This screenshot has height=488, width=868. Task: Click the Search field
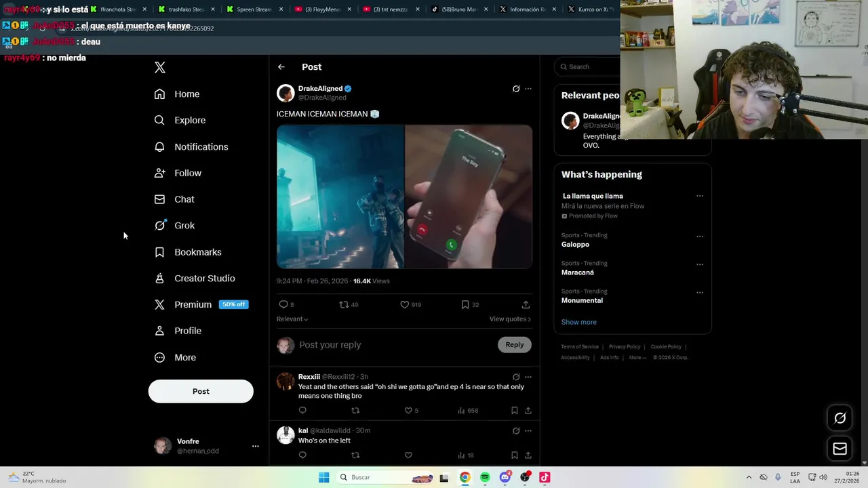(587, 67)
